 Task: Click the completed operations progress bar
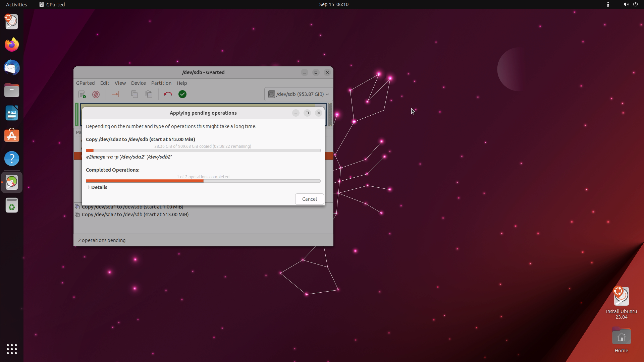click(x=203, y=181)
